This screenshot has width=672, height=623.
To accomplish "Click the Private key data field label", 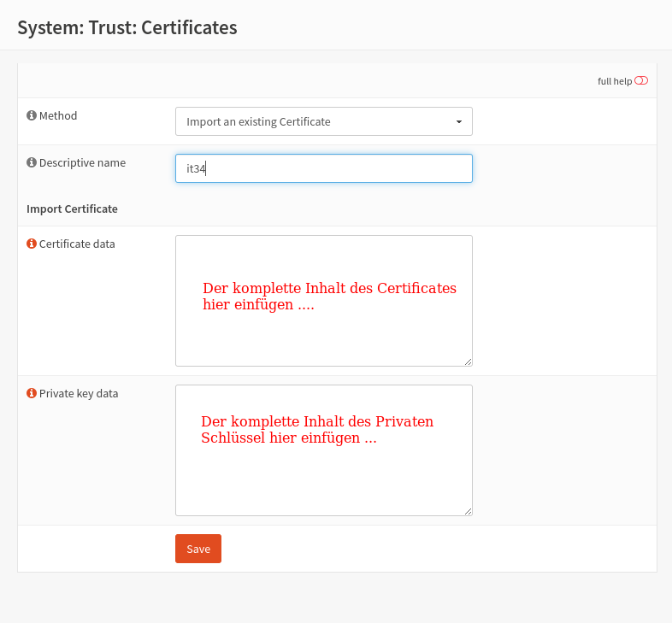I will 79,393.
